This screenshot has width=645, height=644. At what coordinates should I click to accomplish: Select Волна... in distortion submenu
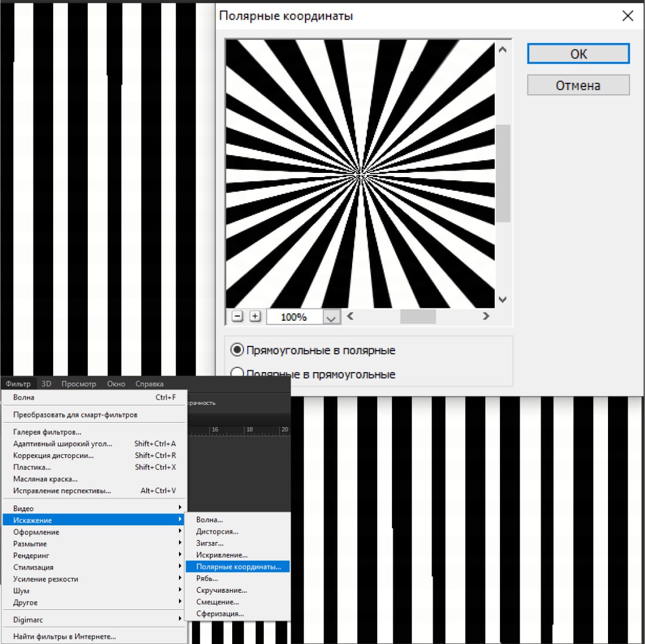(x=237, y=520)
